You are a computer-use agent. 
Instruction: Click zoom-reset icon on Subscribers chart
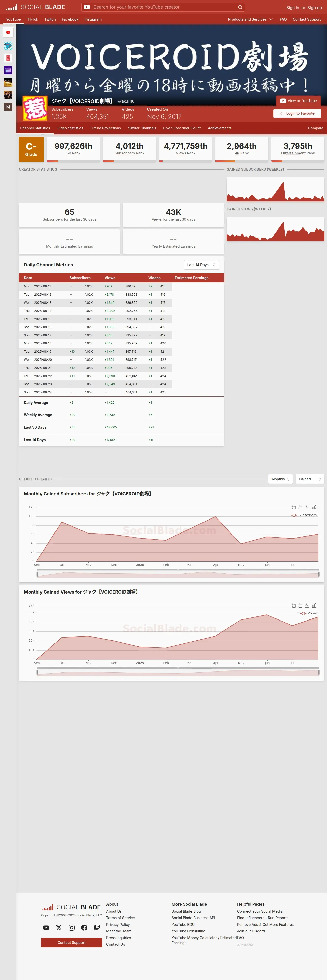pyautogui.click(x=300, y=508)
